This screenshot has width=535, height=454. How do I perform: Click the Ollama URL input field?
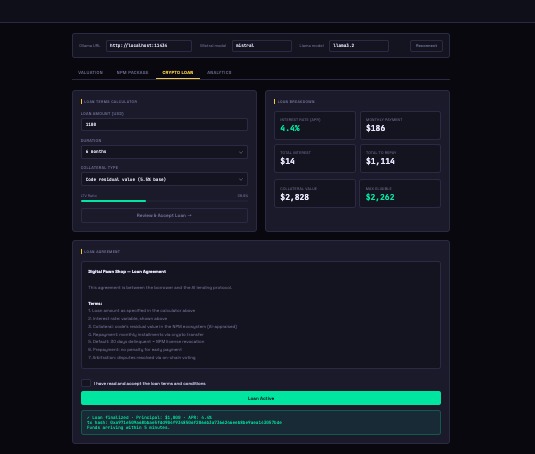click(x=149, y=46)
